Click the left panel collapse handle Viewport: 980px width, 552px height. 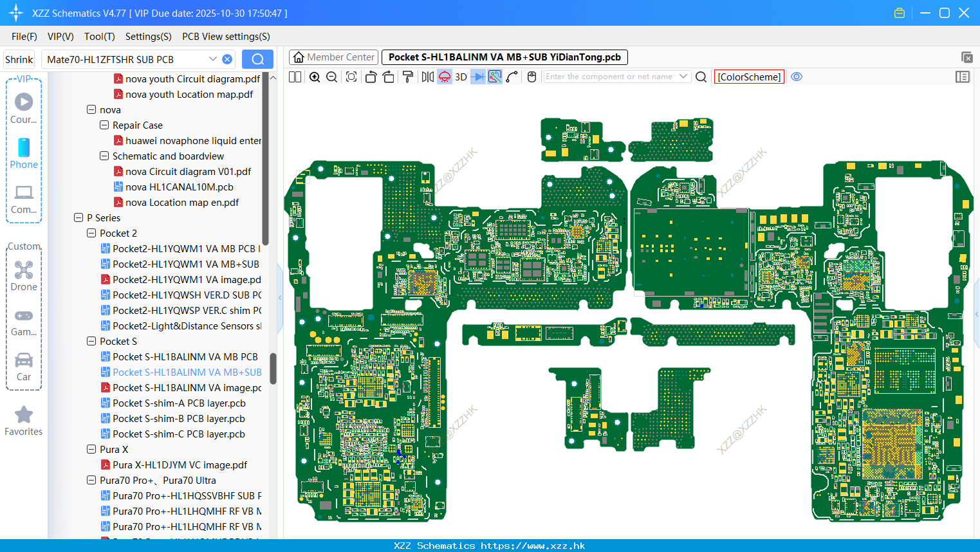point(280,298)
